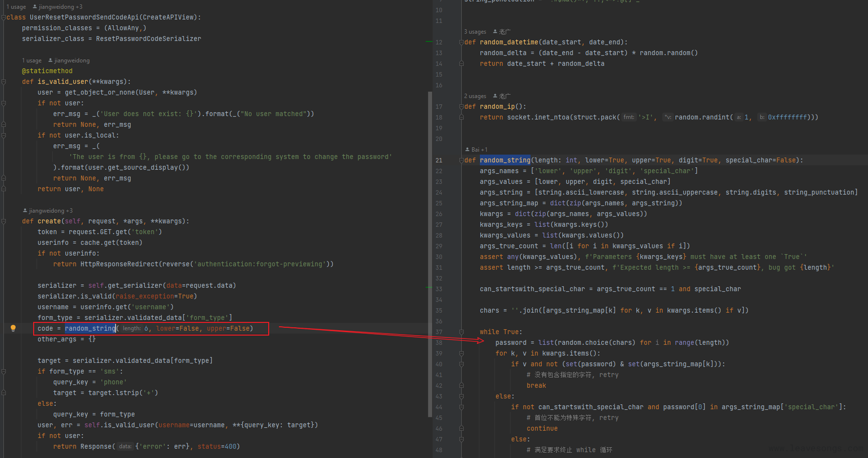Collapse the create method fold marker
The height and width of the screenshot is (458, 868).
[3, 221]
